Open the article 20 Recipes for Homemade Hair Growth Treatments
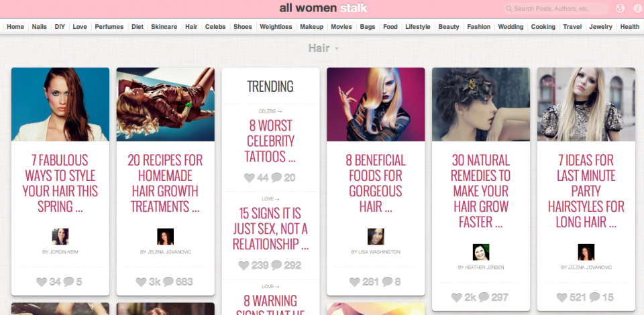 pos(165,183)
